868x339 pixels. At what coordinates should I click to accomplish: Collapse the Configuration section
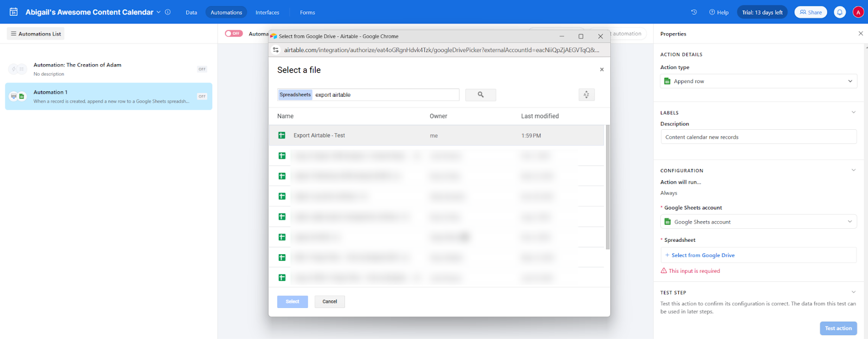853,170
